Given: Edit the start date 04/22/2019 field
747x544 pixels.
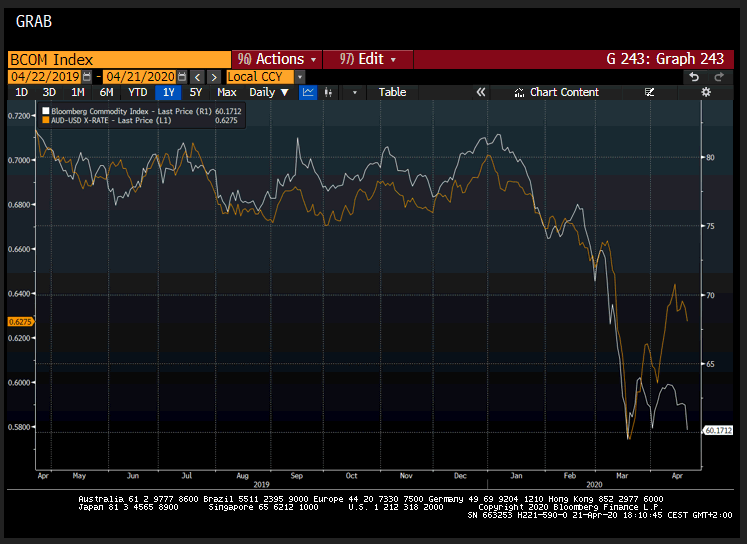Looking at the screenshot, I should pos(45,77).
